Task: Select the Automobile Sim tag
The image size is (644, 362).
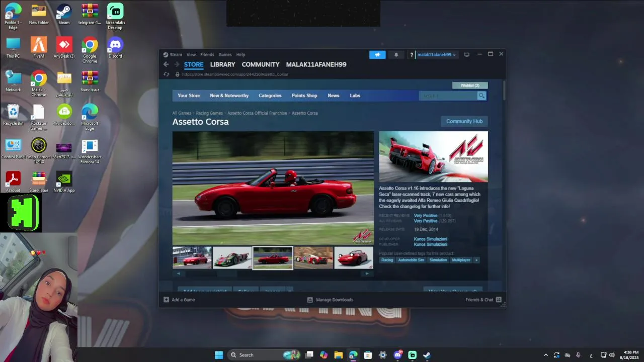Action: click(x=411, y=260)
